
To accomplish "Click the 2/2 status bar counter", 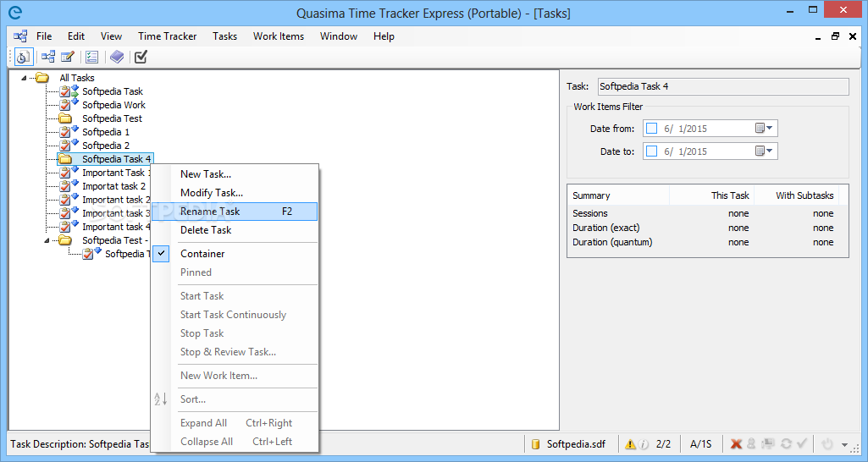I will [663, 443].
